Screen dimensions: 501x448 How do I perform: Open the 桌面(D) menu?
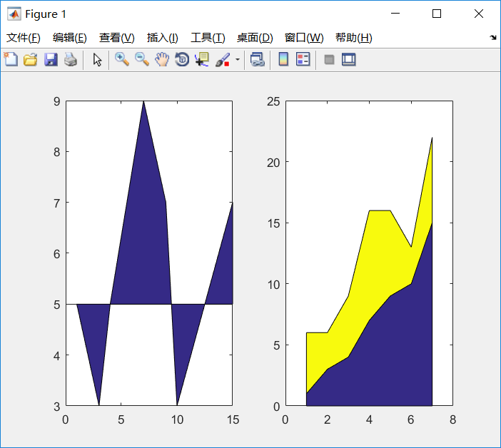[255, 38]
